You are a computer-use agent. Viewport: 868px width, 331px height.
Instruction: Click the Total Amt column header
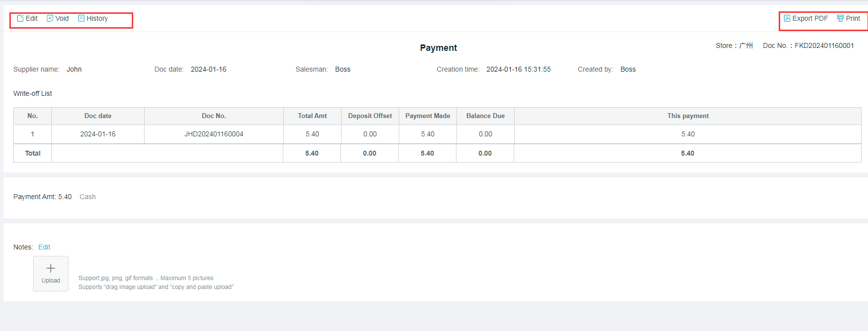pyautogui.click(x=312, y=116)
